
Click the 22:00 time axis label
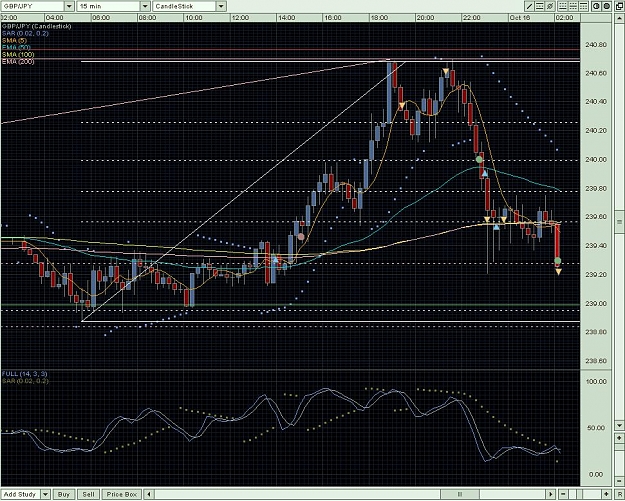[472, 18]
